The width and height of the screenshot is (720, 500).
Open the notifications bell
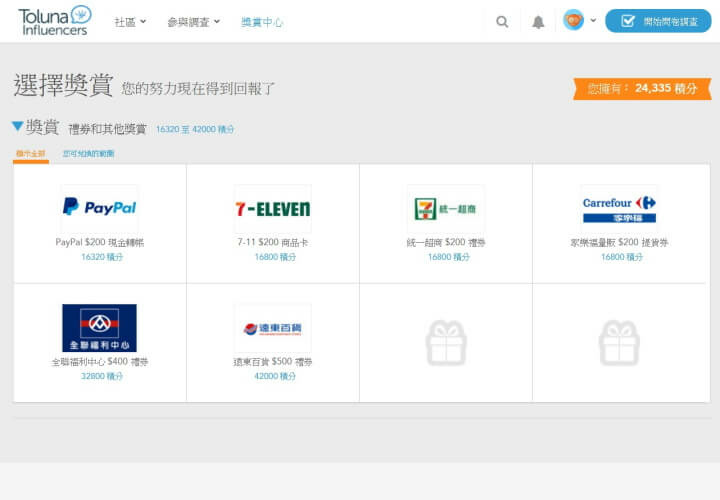pyautogui.click(x=538, y=22)
